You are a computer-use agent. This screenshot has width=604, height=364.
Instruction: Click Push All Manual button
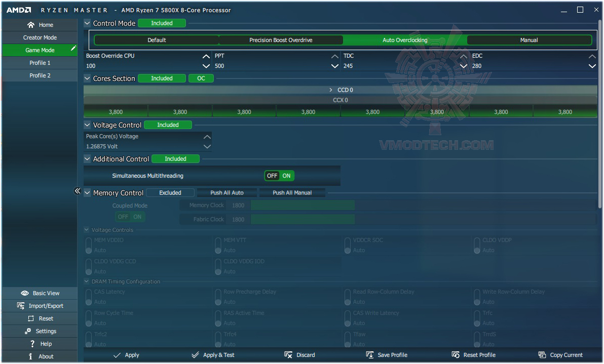[292, 193]
